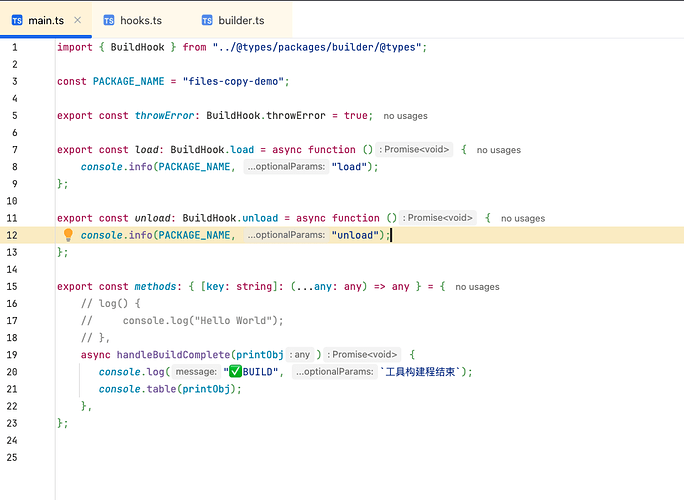Click the TypeScript icon on builder.ts tab
This screenshot has width=684, height=500.
point(207,21)
